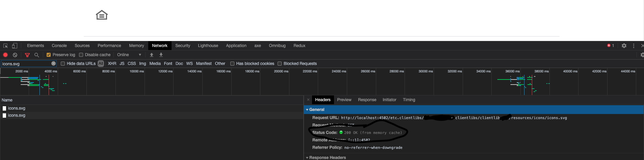Screen dimensions: 644x160
Task: Open DevTools settings gear
Action: pos(624,46)
